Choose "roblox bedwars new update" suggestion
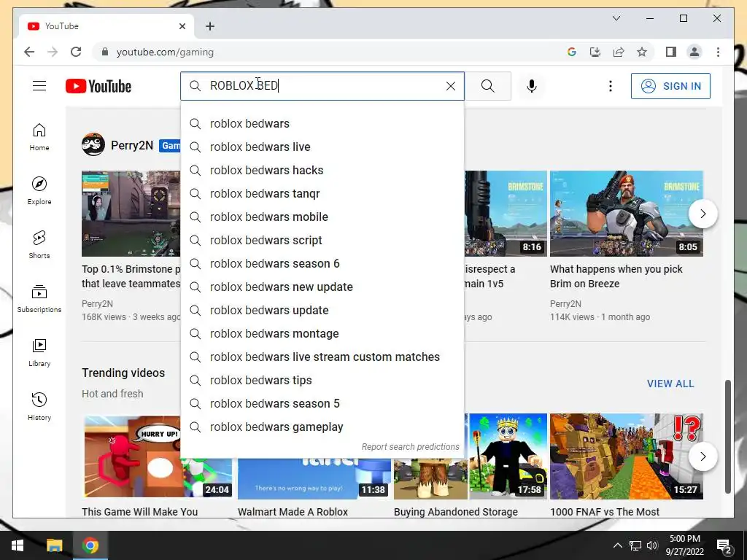The height and width of the screenshot is (560, 747). 322,287
